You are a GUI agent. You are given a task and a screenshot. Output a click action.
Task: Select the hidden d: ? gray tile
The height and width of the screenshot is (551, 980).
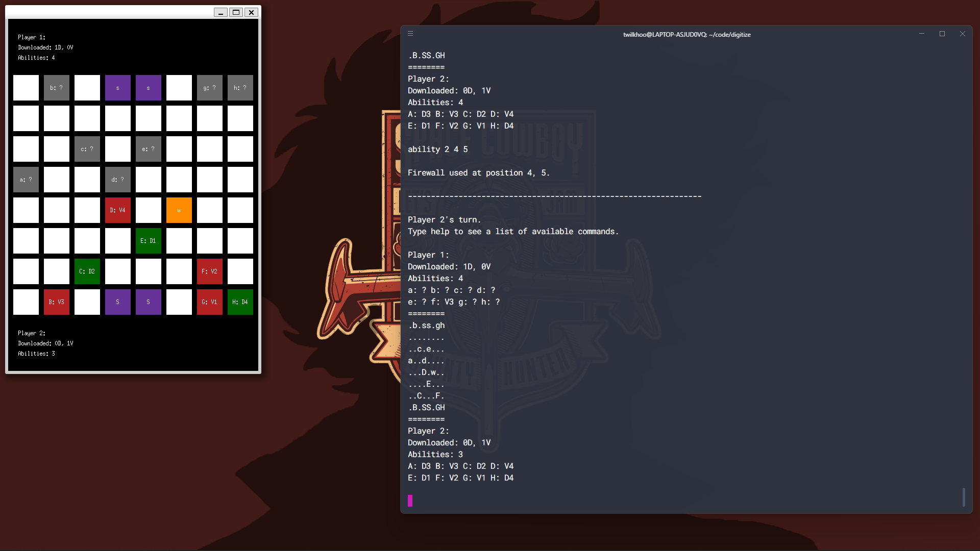[x=118, y=179]
